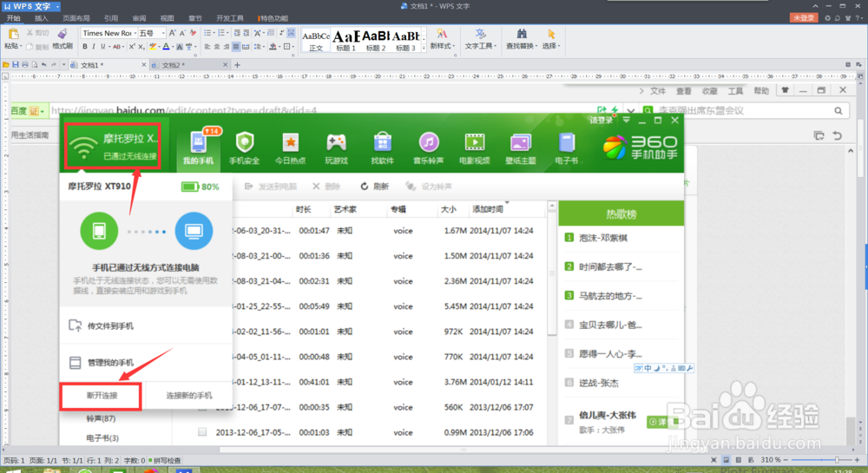Click browser URL address field

[321, 110]
